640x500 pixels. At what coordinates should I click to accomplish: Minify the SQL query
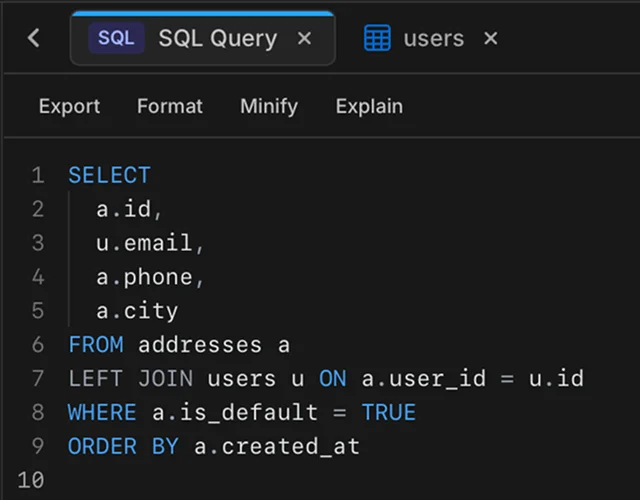tap(269, 107)
